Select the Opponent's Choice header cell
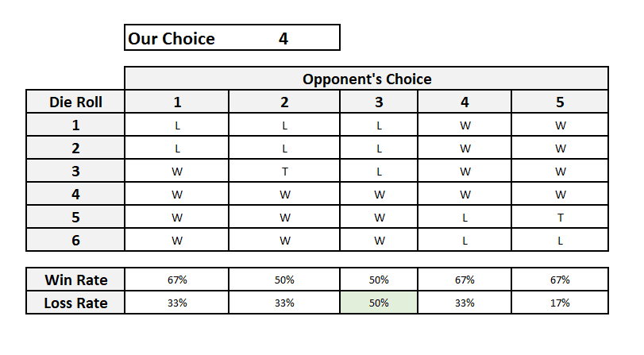The width and height of the screenshot is (644, 355). pyautogui.click(x=366, y=79)
